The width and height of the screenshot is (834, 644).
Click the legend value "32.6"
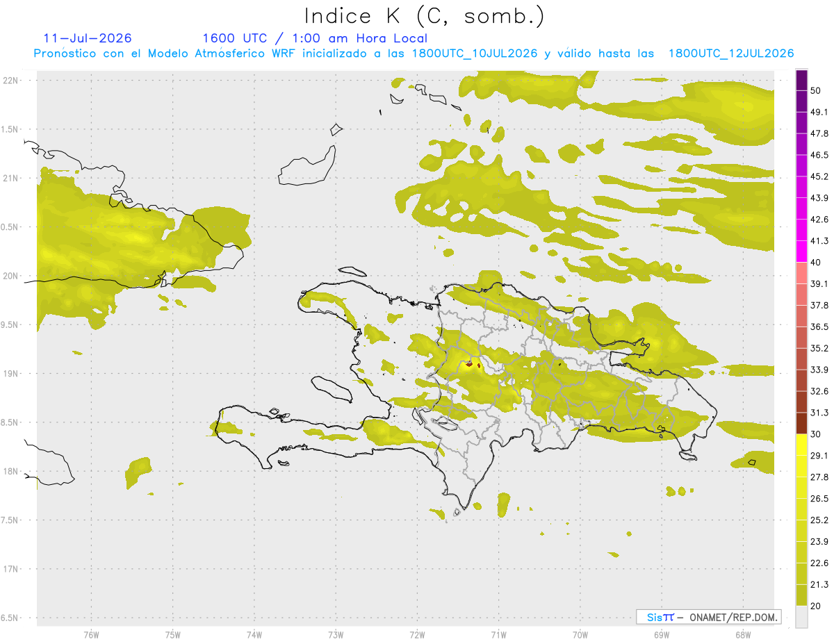[819, 391]
